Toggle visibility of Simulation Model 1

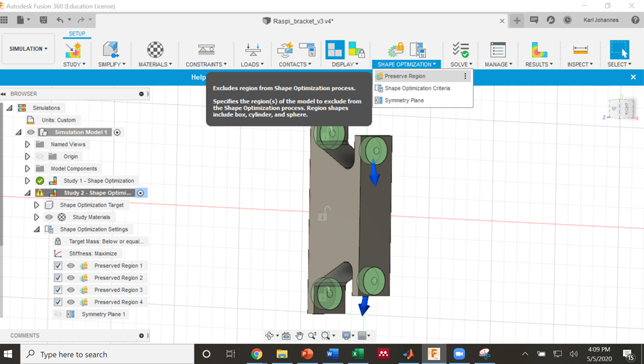(x=31, y=132)
